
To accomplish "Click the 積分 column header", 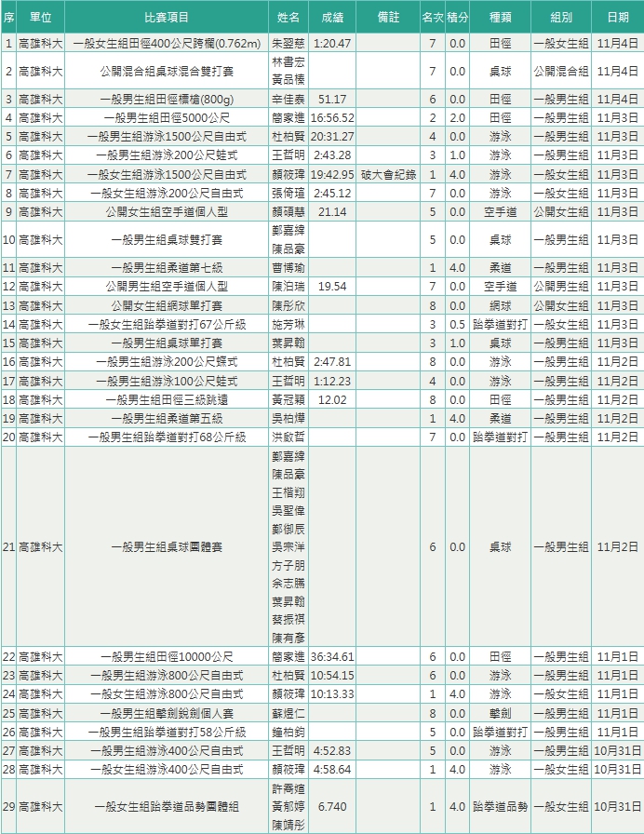I will point(457,18).
